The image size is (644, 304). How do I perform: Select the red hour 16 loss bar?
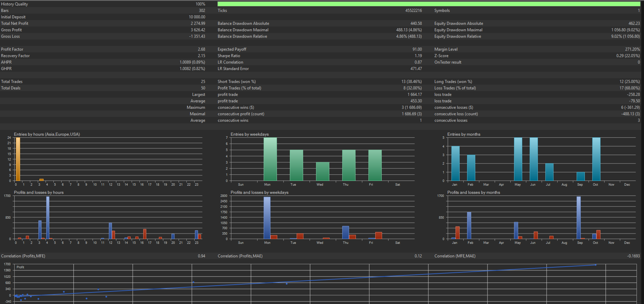[x=145, y=234]
